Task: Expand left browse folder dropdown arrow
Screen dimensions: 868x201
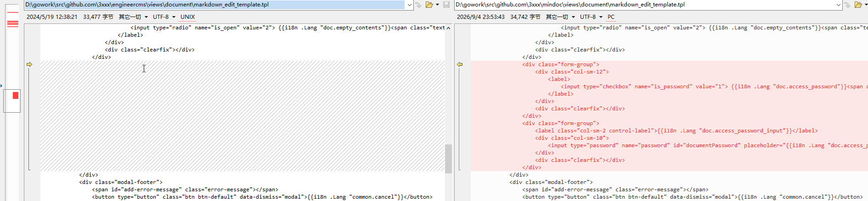Action: [x=437, y=5]
